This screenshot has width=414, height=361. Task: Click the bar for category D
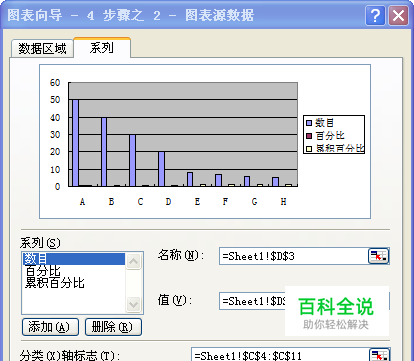point(161,169)
